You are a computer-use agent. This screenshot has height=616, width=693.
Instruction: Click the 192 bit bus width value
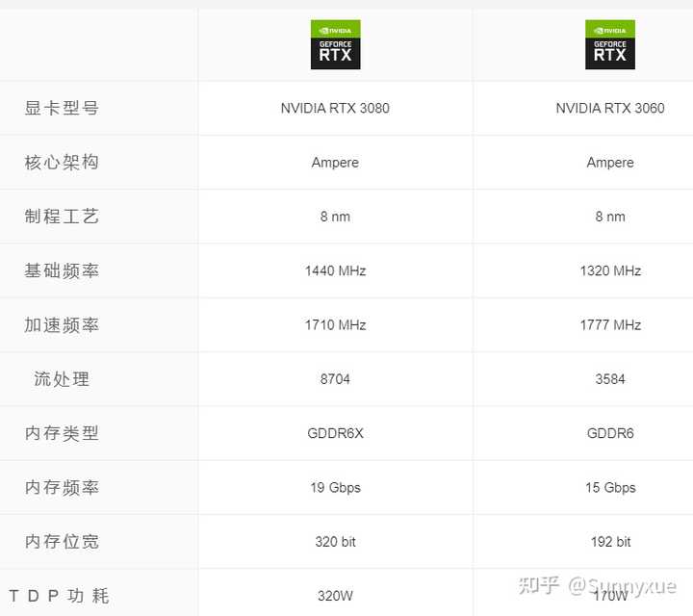point(610,542)
